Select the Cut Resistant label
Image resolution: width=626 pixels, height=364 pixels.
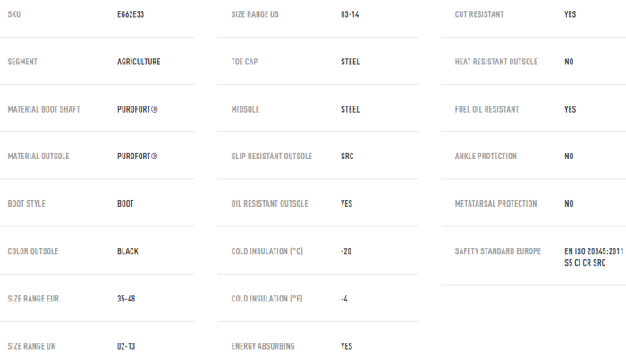click(x=479, y=14)
